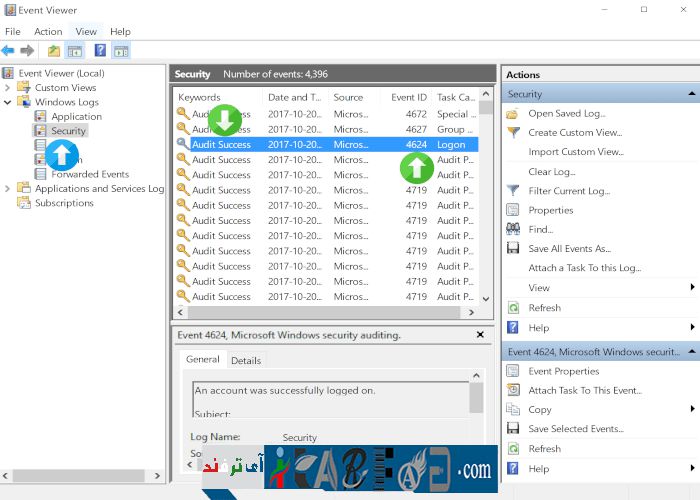The height and width of the screenshot is (500, 700).
Task: Collapse the Windows Logs tree node
Action: tap(9, 102)
